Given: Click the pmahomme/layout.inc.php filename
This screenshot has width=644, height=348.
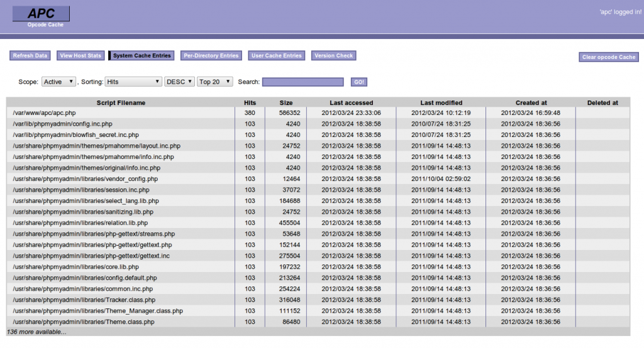Looking at the screenshot, I should 96,146.
